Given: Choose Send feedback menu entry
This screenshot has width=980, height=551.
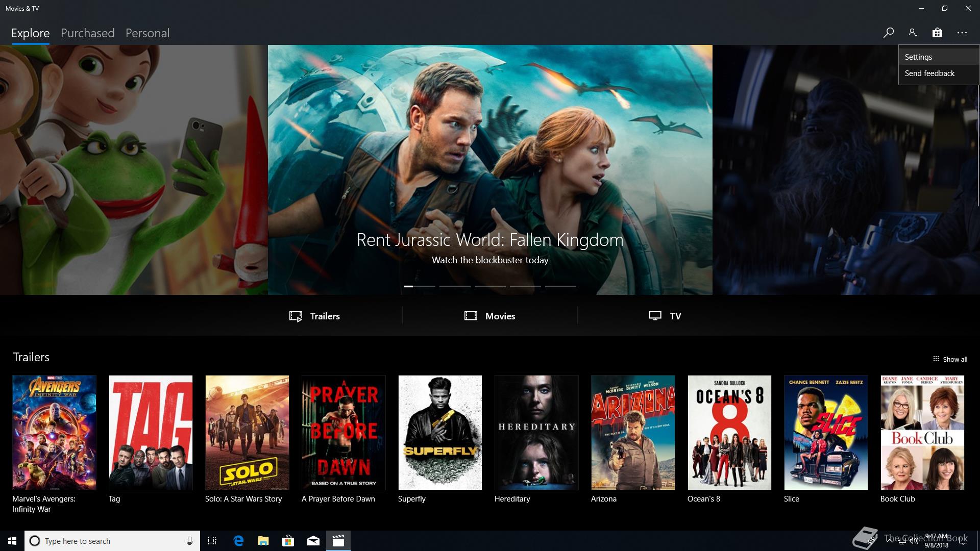Looking at the screenshot, I should pyautogui.click(x=939, y=73).
